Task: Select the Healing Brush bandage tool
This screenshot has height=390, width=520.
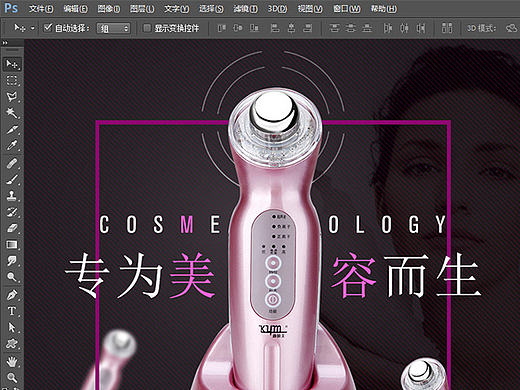Action: [x=12, y=163]
